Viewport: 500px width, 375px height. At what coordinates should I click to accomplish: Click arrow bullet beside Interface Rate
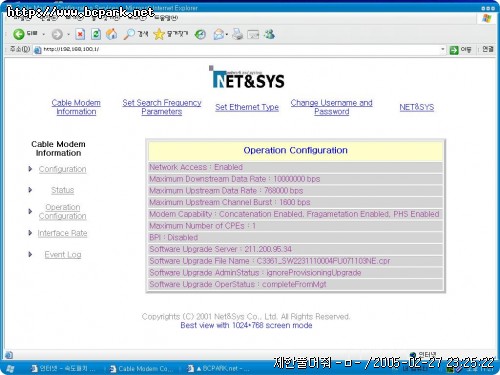(x=30, y=233)
